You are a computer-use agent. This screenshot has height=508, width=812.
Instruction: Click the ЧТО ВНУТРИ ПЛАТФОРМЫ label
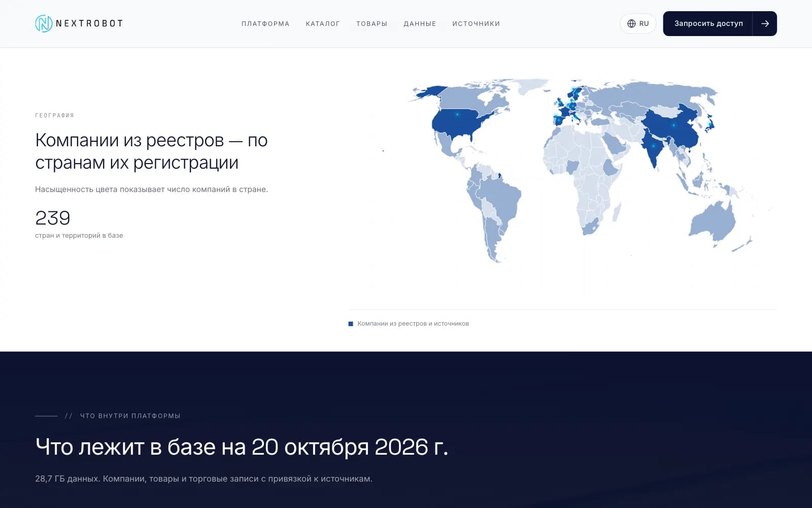coord(130,416)
